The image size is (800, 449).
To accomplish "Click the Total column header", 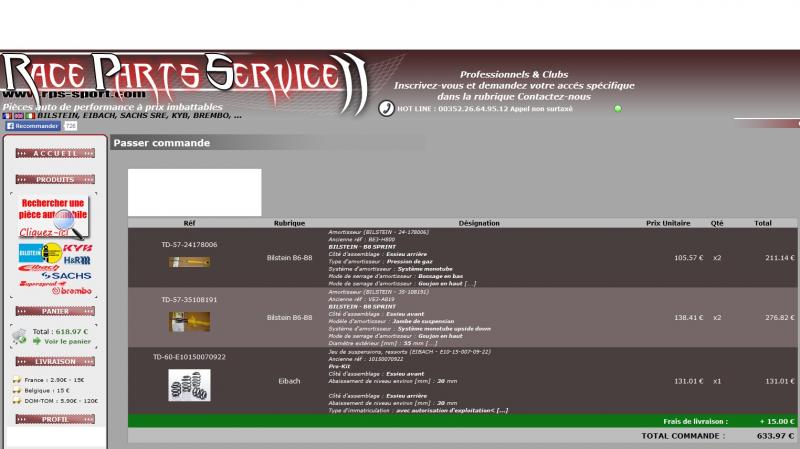I will point(763,223).
